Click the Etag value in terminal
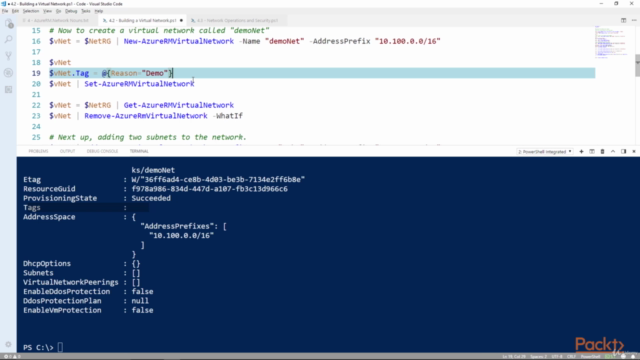 pos(218,180)
